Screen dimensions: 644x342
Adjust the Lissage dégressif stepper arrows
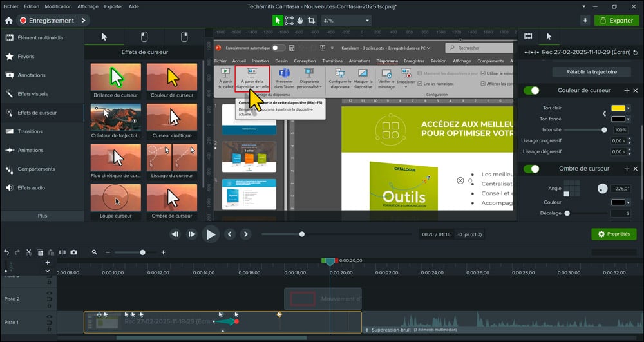point(629,151)
